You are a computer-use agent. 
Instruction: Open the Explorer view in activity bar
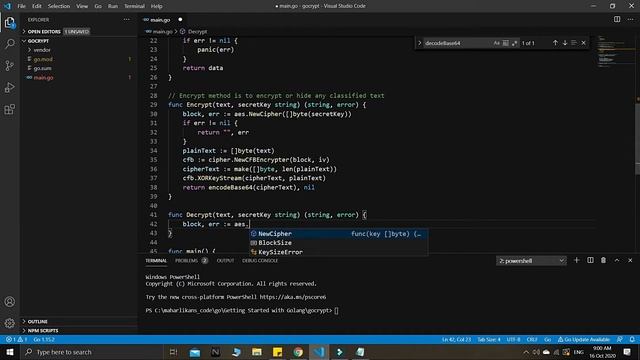click(x=10, y=22)
